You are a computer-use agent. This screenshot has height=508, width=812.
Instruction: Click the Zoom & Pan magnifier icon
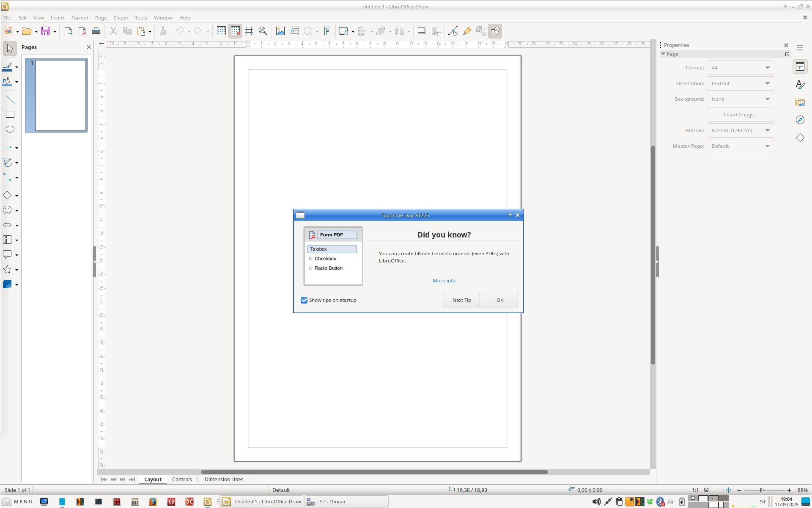[263, 31]
